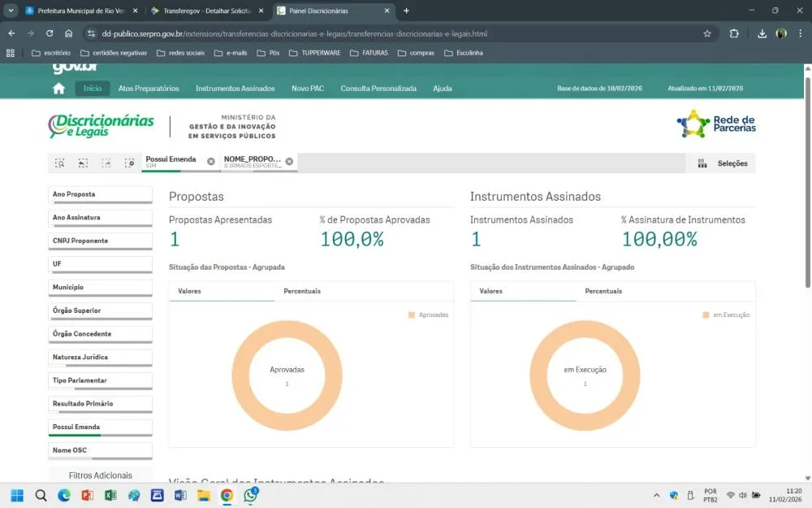Viewport: 812px width, 508px height.
Task: Expand Ano Proposta filter
Action: tap(100, 194)
